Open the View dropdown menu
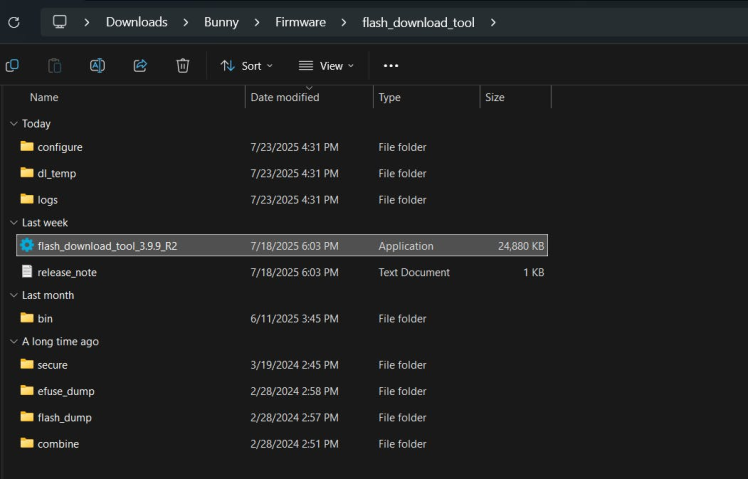 pyautogui.click(x=326, y=66)
